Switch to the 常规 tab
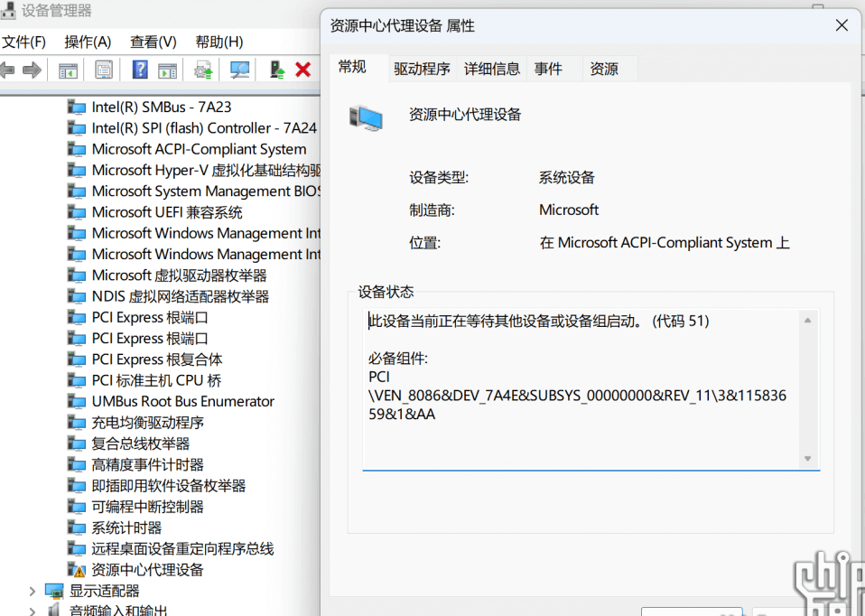This screenshot has height=616, width=865. click(x=358, y=68)
